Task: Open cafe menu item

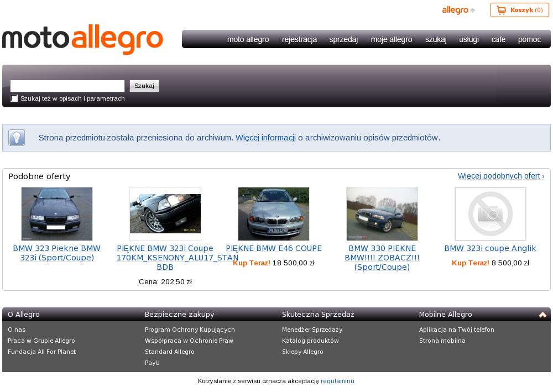Action: tap(498, 39)
